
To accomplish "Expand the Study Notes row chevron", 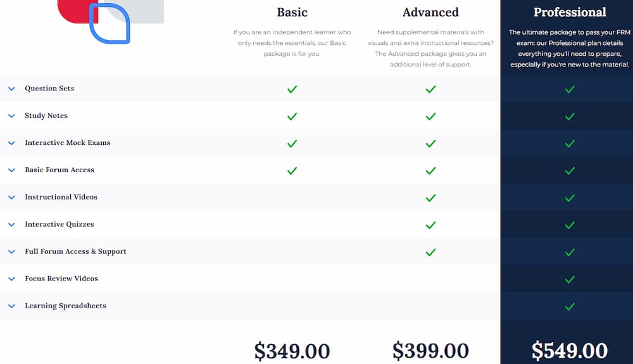I will [x=11, y=116].
